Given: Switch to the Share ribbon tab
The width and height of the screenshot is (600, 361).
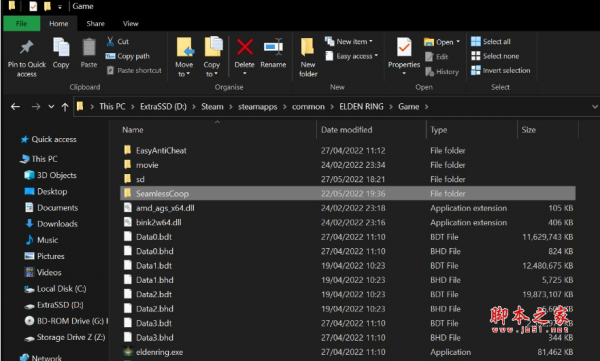Looking at the screenshot, I should tap(95, 23).
